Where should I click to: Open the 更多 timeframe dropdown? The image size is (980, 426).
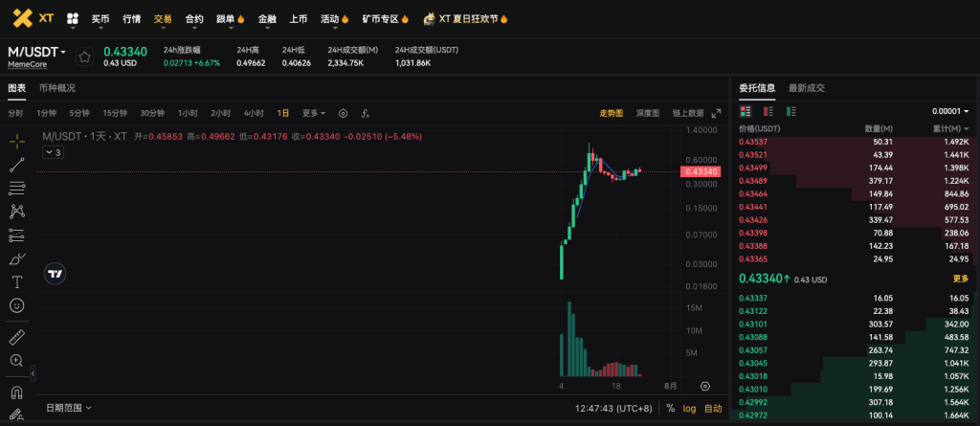[x=314, y=113]
